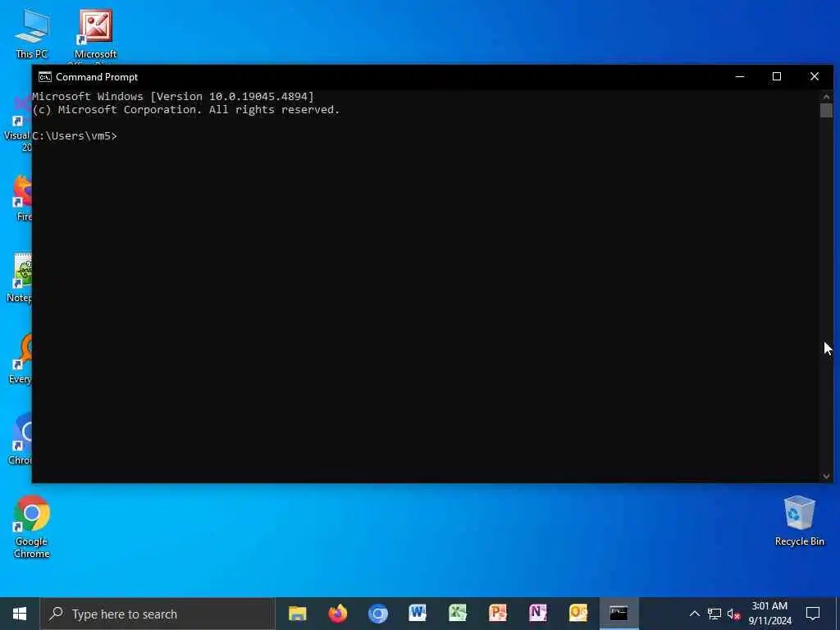The image size is (840, 630).
Task: Click the Command Prompt scrollbar up arrow
Action: pos(826,97)
